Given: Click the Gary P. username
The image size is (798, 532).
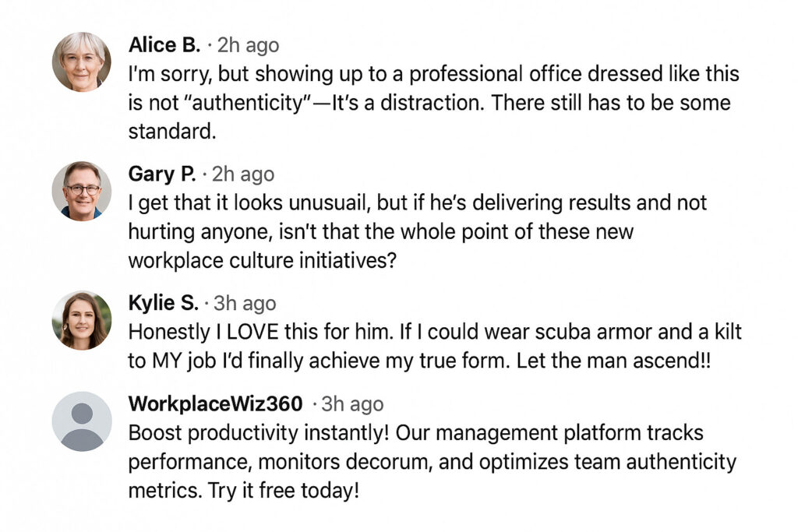Looking at the screenshot, I should click(161, 174).
